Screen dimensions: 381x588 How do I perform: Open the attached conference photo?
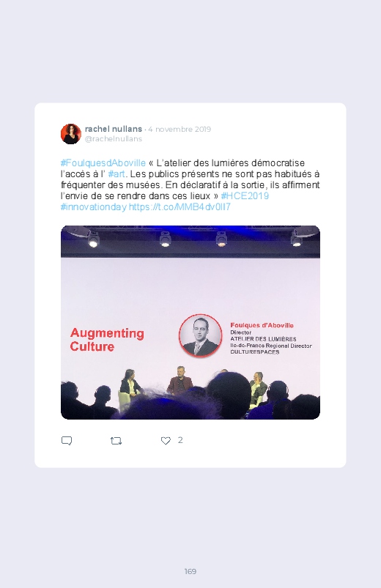[x=190, y=322]
